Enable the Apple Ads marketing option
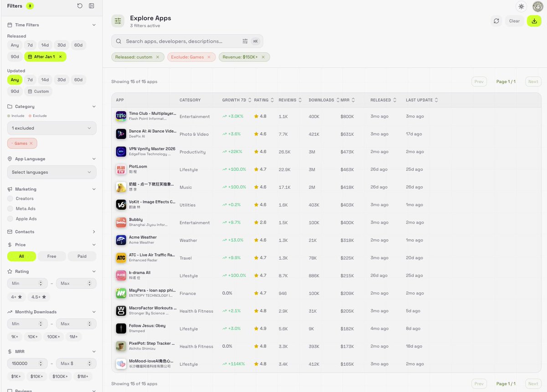Screen dimensions: 547x392 click(x=10, y=219)
